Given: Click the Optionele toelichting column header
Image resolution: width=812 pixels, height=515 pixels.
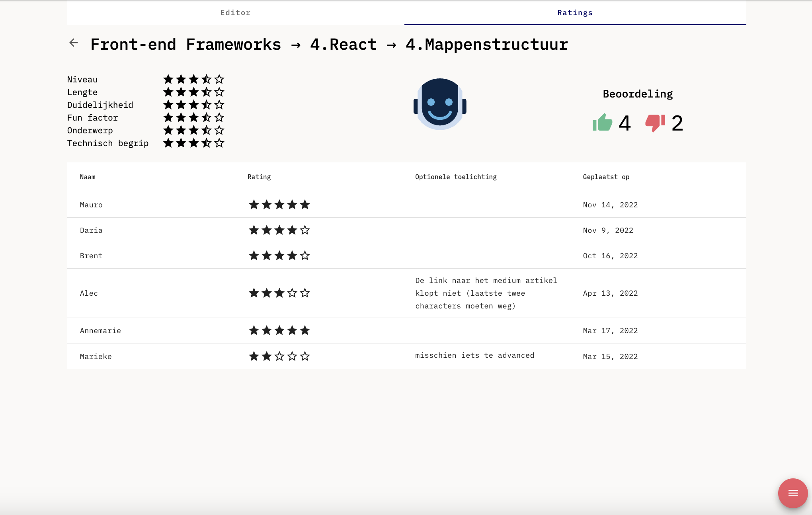Looking at the screenshot, I should pyautogui.click(x=456, y=177).
